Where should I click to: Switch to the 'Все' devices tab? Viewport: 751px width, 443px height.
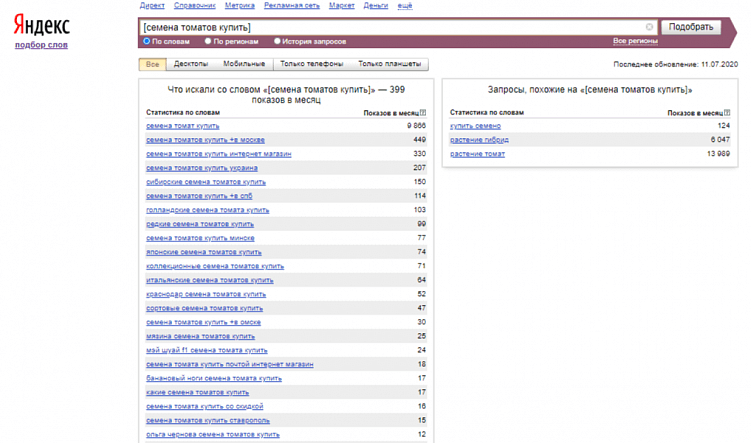(x=152, y=64)
